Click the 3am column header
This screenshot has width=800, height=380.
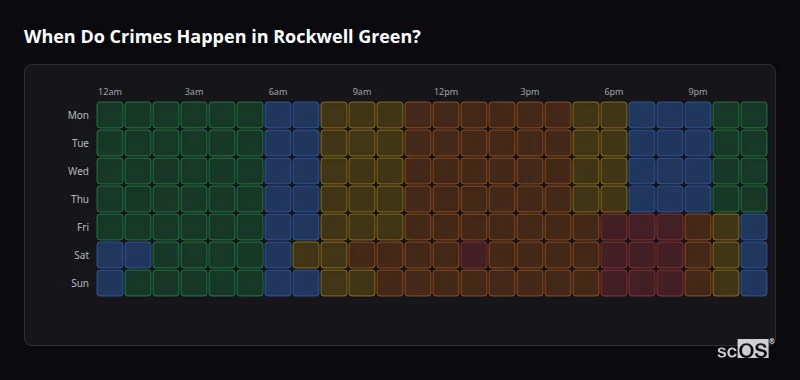(x=194, y=92)
